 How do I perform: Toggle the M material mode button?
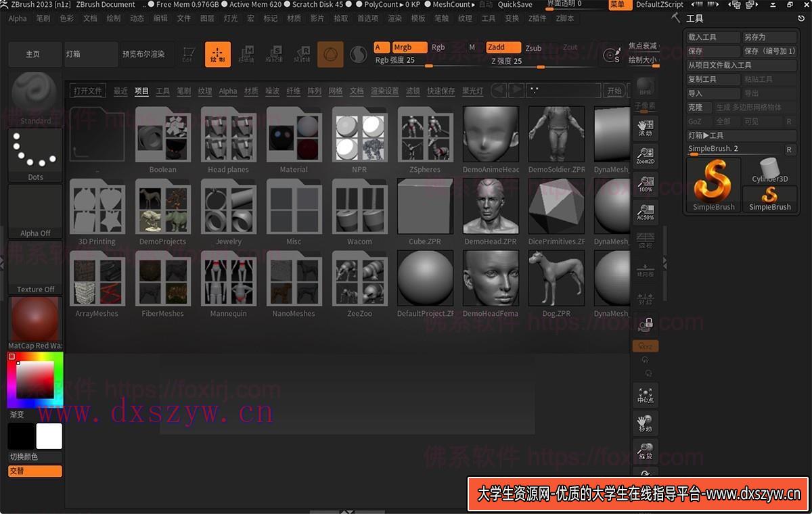472,47
